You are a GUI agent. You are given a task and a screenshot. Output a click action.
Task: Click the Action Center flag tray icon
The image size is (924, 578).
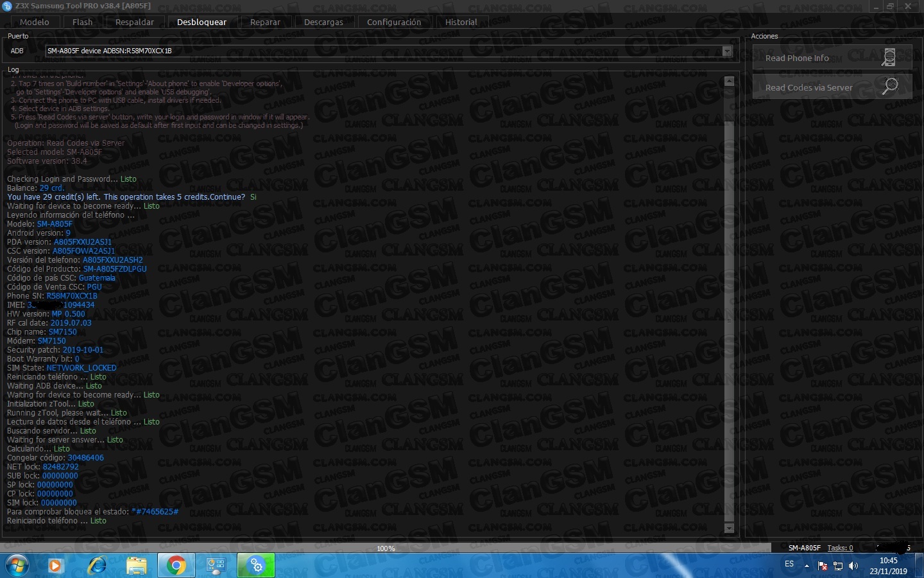click(823, 566)
